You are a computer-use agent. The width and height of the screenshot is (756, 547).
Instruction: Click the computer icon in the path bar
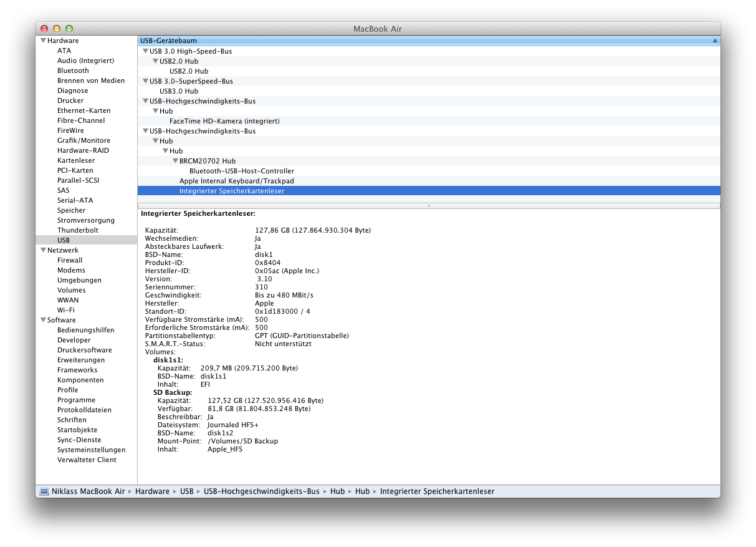coord(44,491)
